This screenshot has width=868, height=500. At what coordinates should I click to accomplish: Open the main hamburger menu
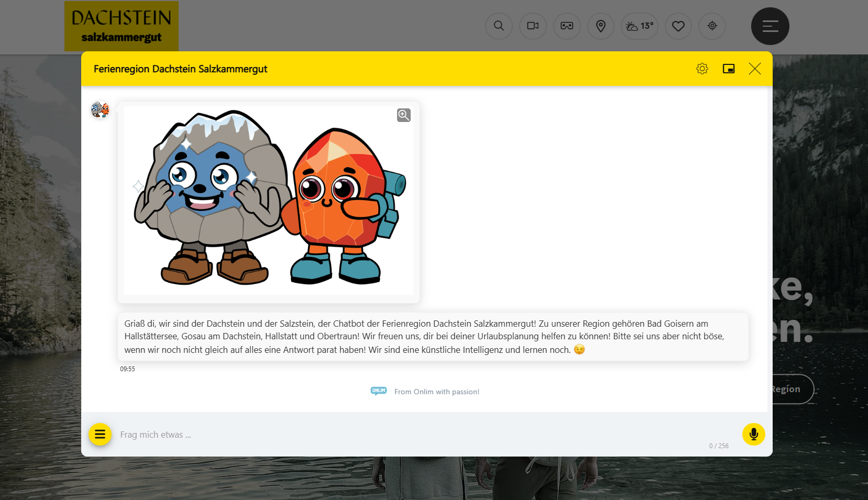pyautogui.click(x=770, y=26)
